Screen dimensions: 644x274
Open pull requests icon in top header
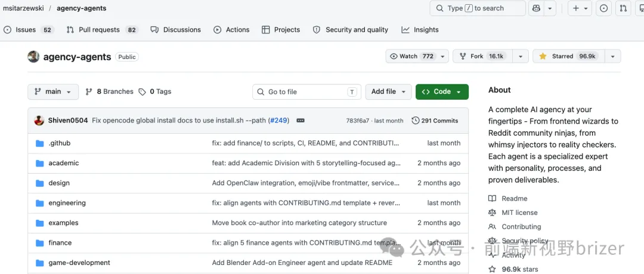pos(624,8)
